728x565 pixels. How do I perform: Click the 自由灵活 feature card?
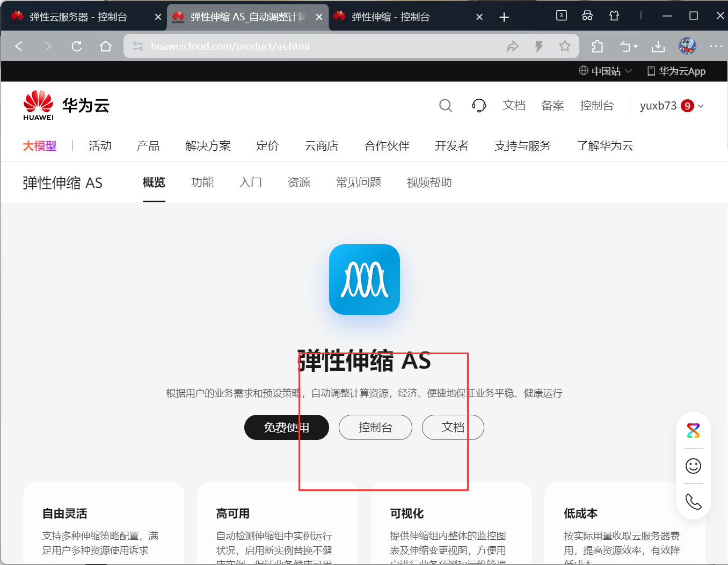coord(104,523)
